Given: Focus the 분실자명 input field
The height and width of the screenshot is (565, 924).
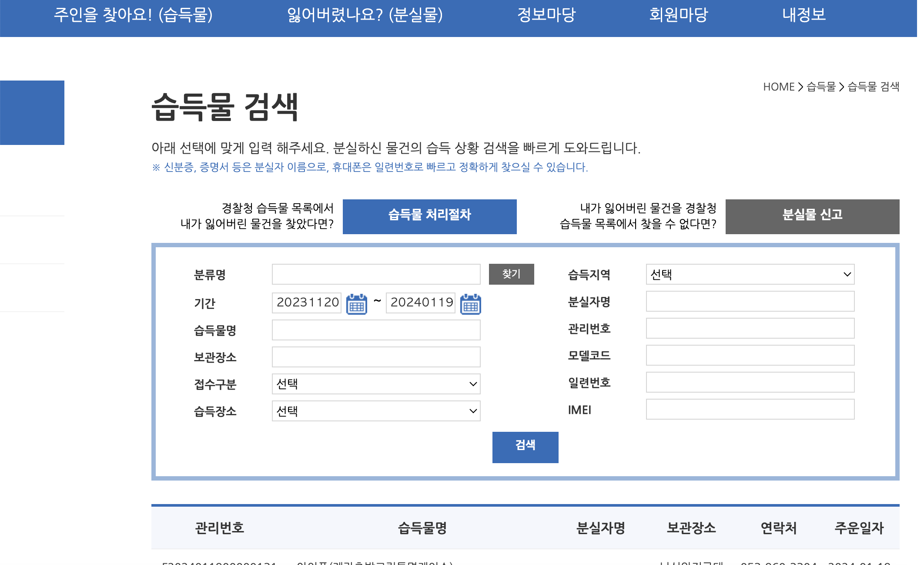Looking at the screenshot, I should pyautogui.click(x=750, y=301).
